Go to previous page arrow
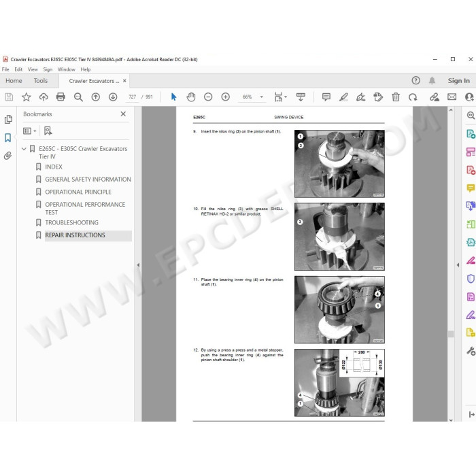This screenshot has height=476, width=476. 96,97
